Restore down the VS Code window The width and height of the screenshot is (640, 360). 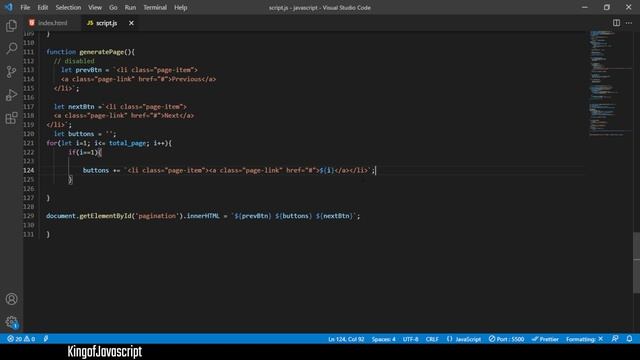point(607,7)
